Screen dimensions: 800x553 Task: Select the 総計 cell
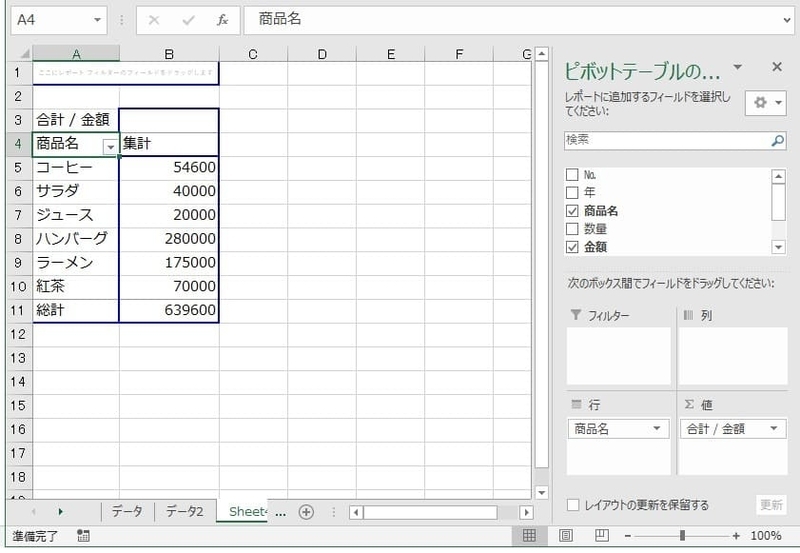point(76,310)
